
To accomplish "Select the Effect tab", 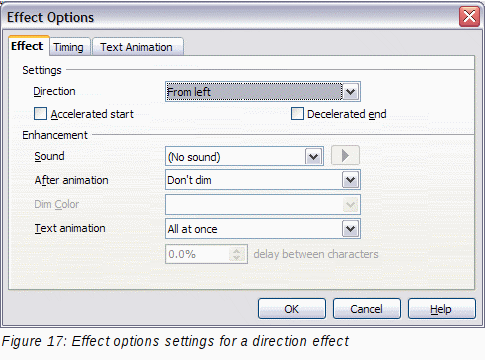I will pos(27,46).
